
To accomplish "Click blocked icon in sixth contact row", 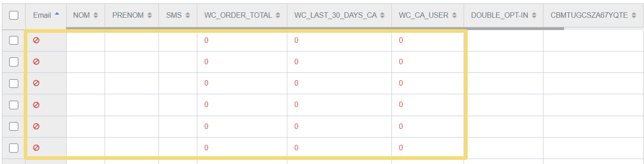I will [36, 148].
